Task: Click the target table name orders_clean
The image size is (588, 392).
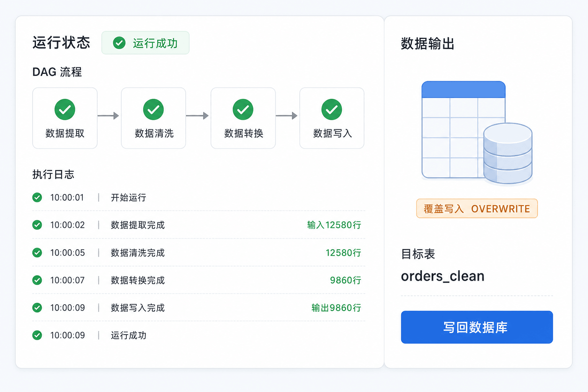Action: 443,276
